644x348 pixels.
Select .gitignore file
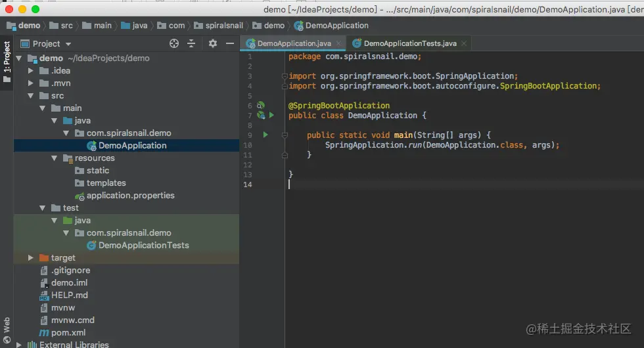pyautogui.click(x=71, y=271)
